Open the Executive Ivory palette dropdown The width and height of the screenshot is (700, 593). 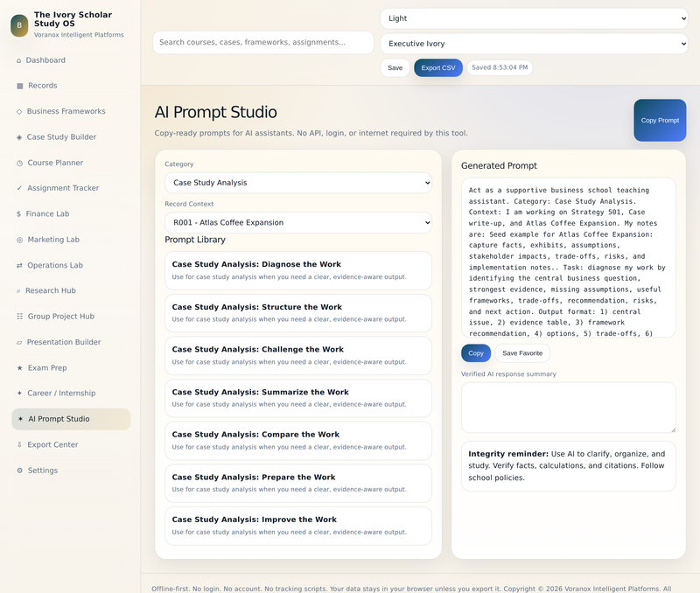pyautogui.click(x=534, y=44)
